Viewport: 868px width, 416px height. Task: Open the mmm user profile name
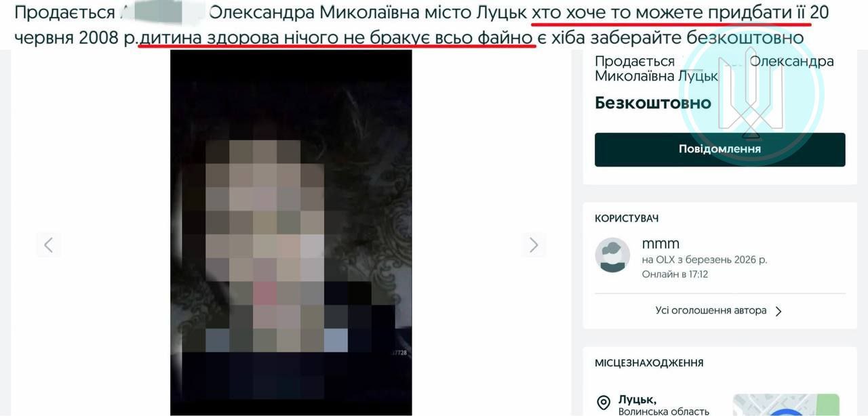pos(660,243)
